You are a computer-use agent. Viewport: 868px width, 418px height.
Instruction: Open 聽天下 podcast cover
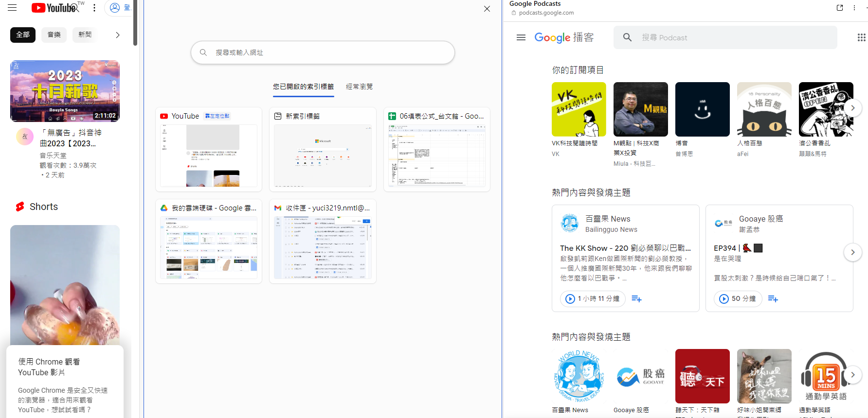(703, 376)
